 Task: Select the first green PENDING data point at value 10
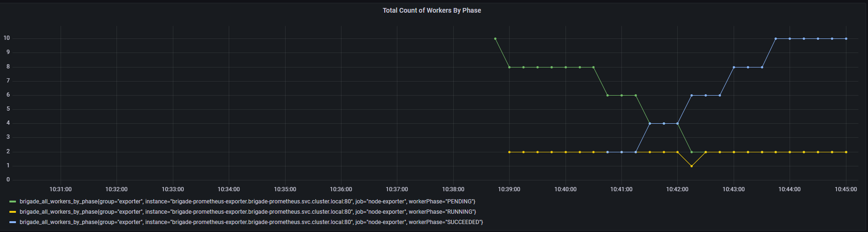tap(495, 38)
